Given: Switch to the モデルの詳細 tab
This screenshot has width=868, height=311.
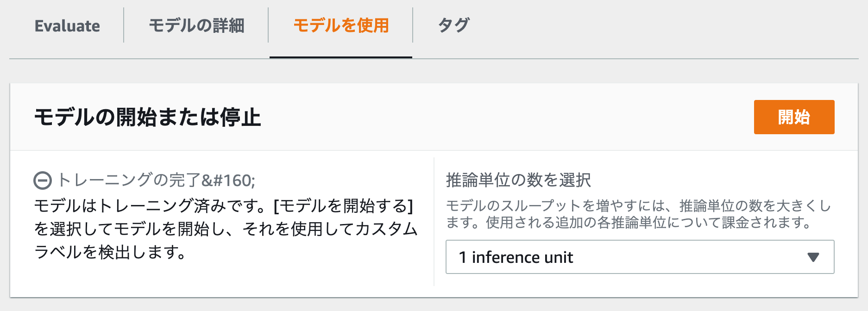Looking at the screenshot, I should 196,26.
